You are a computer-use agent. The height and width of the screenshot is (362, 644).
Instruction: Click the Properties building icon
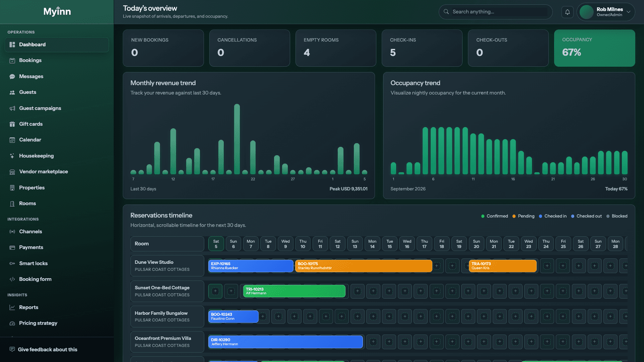(12, 188)
